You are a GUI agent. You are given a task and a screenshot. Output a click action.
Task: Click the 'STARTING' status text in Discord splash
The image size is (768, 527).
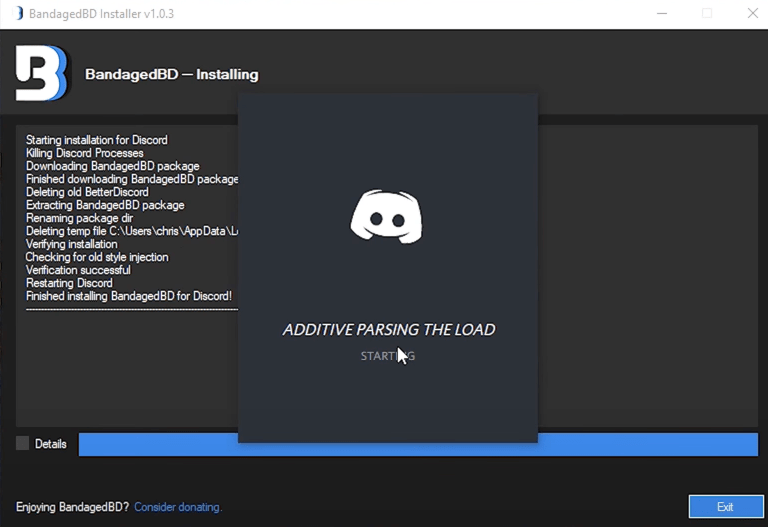[x=388, y=356]
